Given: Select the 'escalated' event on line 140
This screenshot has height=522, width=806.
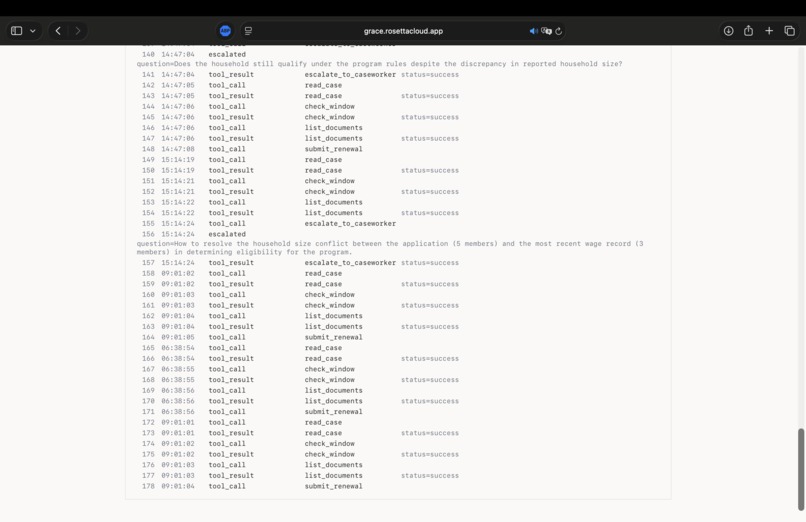Looking at the screenshot, I should (x=227, y=54).
